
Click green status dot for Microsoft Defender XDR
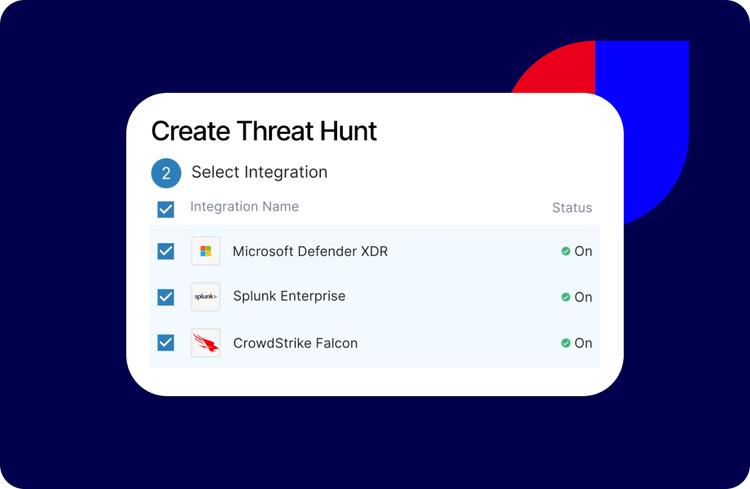566,252
